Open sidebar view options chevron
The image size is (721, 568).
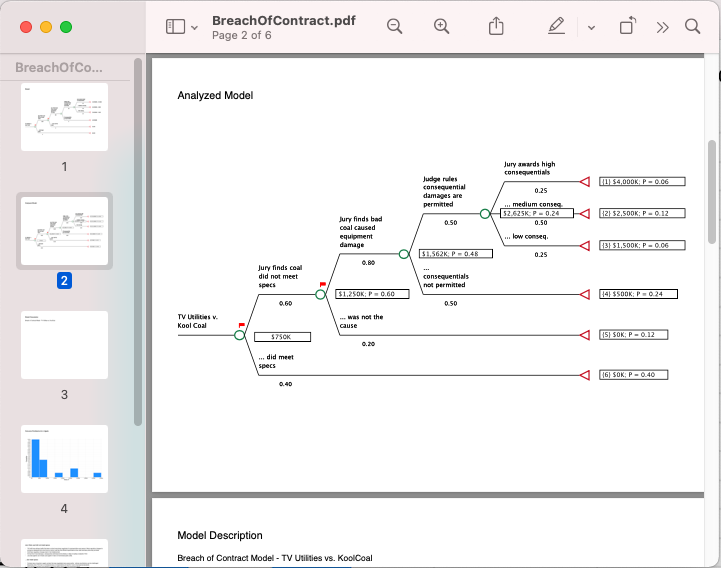point(195,28)
